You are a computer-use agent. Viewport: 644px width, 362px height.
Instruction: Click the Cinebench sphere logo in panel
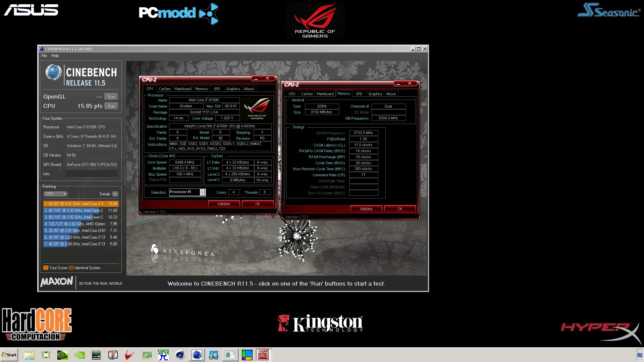(54, 72)
